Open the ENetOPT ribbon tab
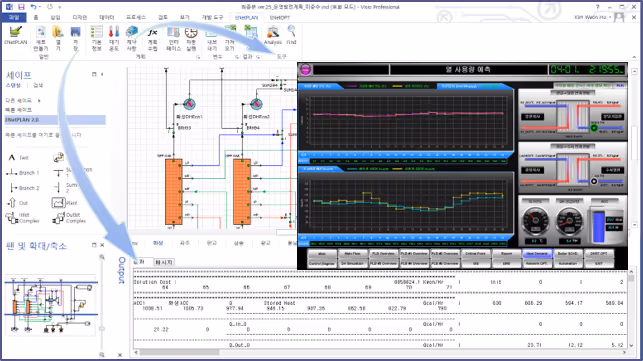The width and height of the screenshot is (643, 361). (x=280, y=18)
